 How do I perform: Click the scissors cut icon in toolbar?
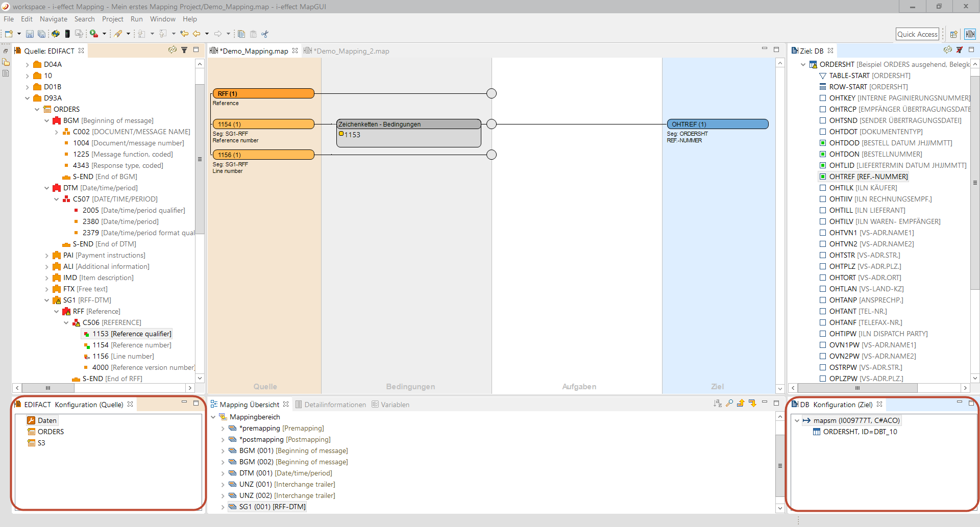pyautogui.click(x=265, y=34)
